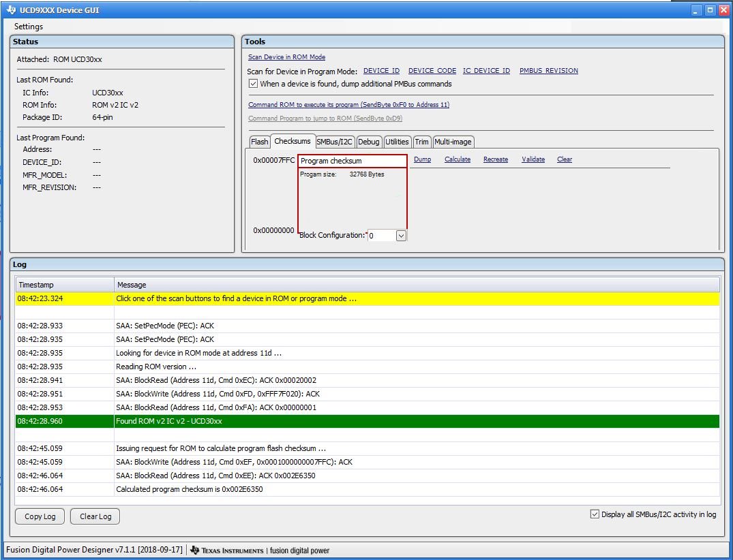Click Fusion Digital Power Designer version text

(x=94, y=550)
